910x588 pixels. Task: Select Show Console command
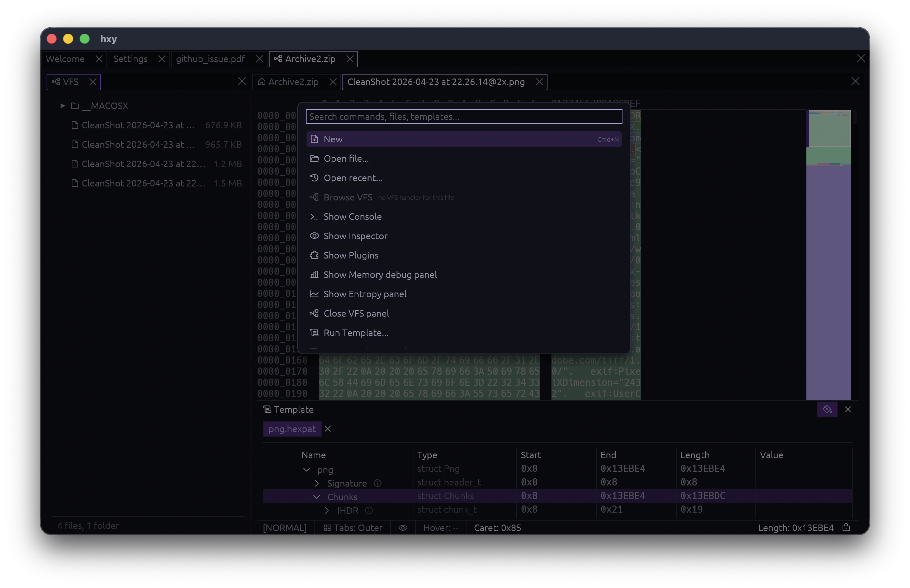coord(463,217)
